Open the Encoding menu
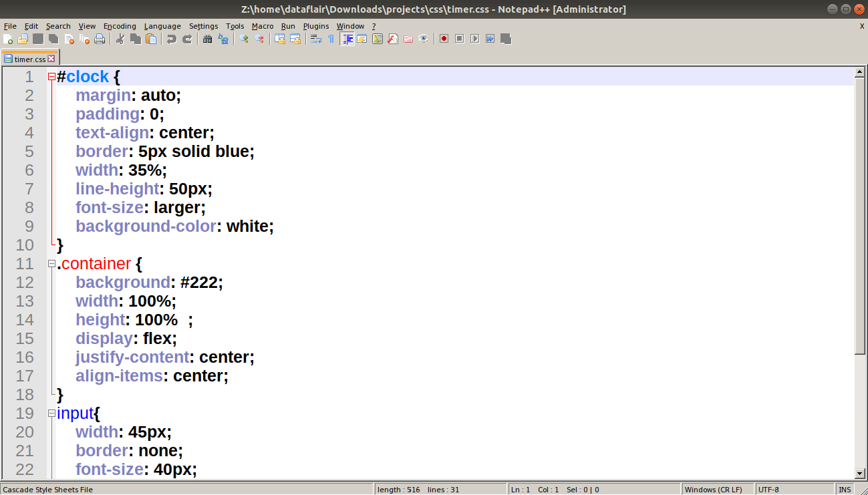Screen dimensions: 868x495 tap(120, 26)
